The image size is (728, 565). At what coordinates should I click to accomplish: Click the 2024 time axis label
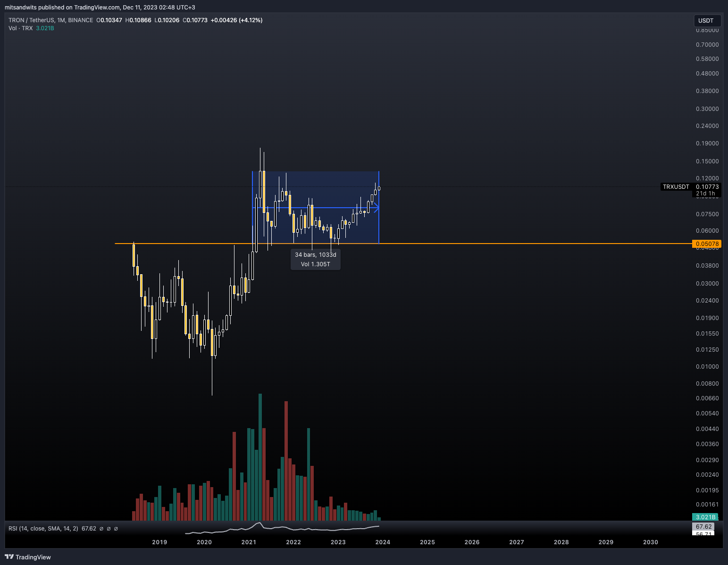383,542
